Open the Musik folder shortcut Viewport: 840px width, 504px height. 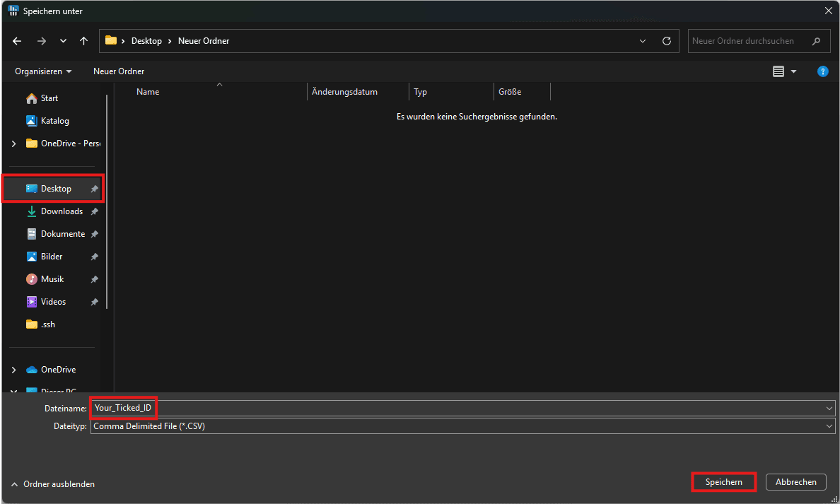(52, 279)
